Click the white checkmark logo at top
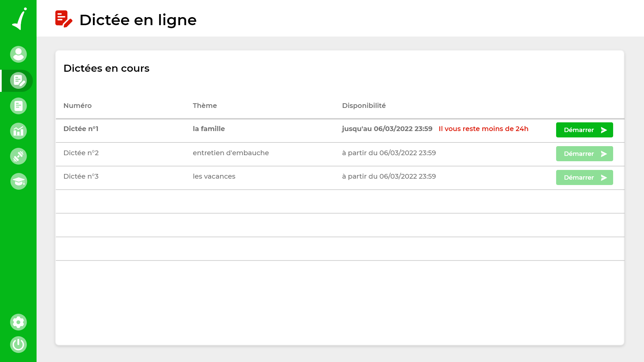 coord(19,19)
